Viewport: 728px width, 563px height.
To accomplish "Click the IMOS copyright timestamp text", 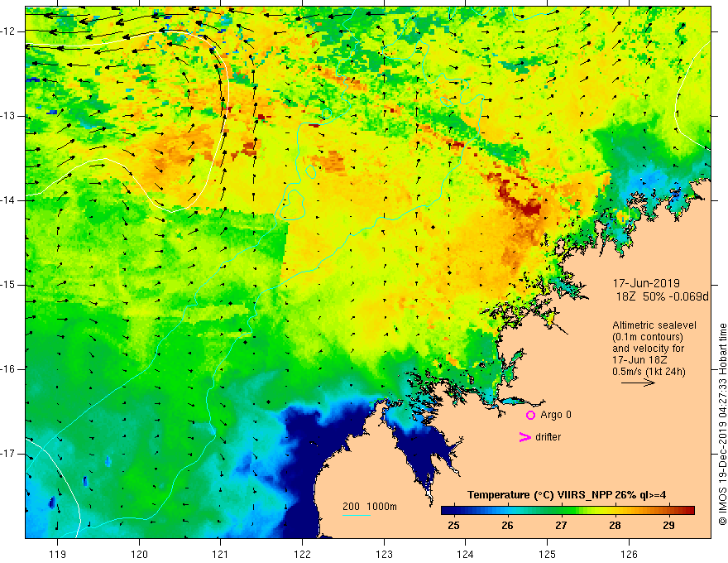I will coord(722,424).
